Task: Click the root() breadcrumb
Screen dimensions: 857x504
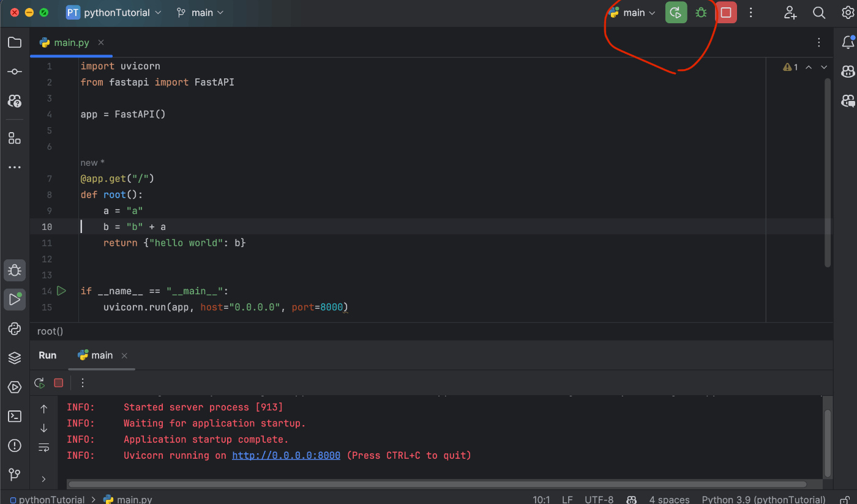Action: tap(50, 331)
